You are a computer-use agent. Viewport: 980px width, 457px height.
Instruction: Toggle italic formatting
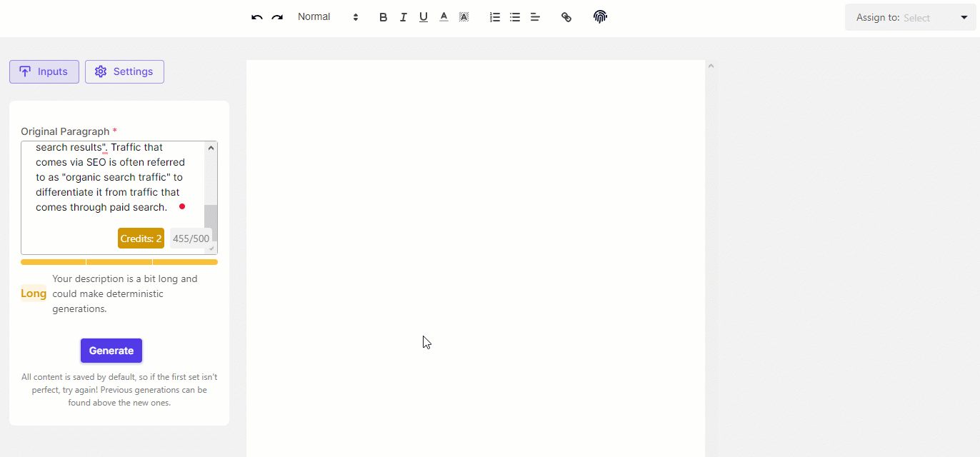pyautogui.click(x=404, y=17)
